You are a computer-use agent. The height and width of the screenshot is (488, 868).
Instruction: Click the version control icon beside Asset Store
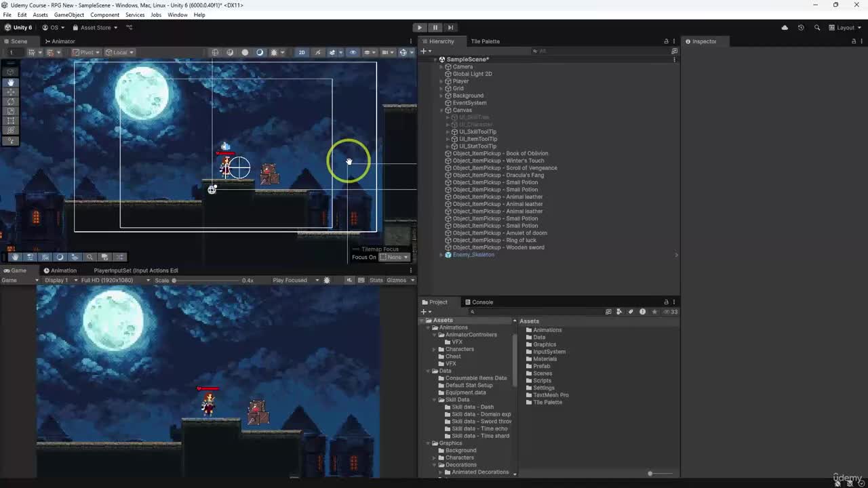click(130, 28)
